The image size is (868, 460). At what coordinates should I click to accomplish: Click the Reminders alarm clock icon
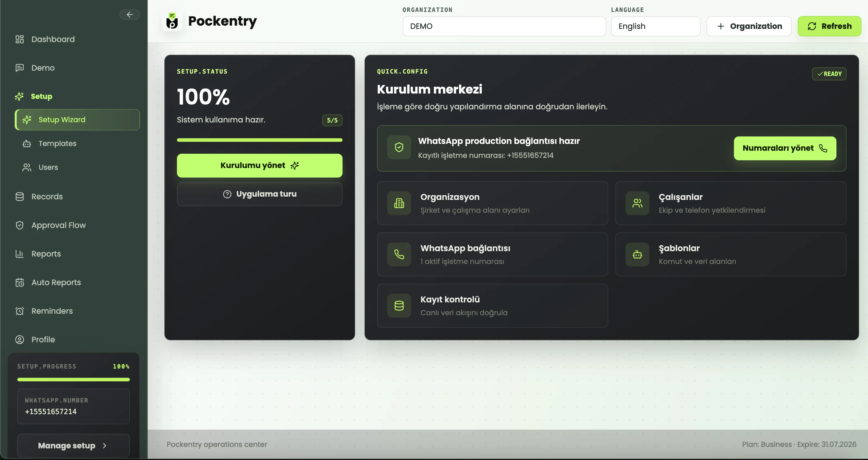coord(20,311)
